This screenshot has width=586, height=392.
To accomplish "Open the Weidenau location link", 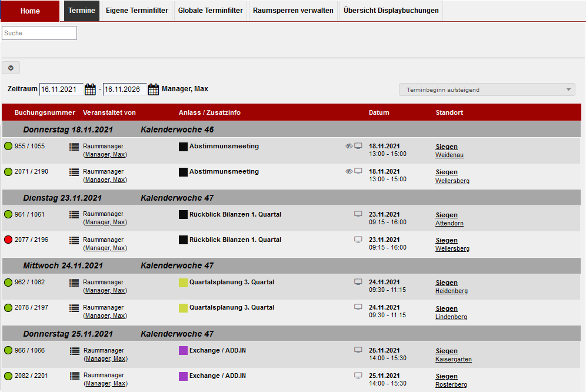I will (x=450, y=155).
